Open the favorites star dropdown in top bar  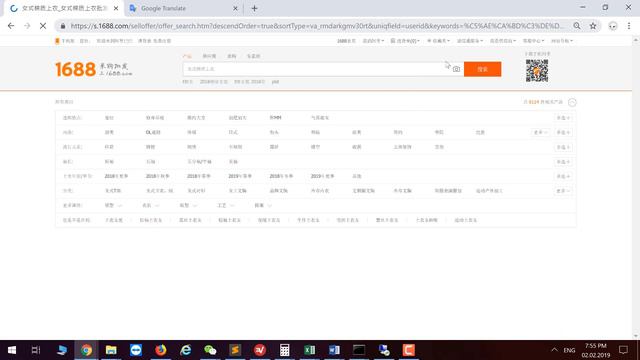tap(438, 41)
